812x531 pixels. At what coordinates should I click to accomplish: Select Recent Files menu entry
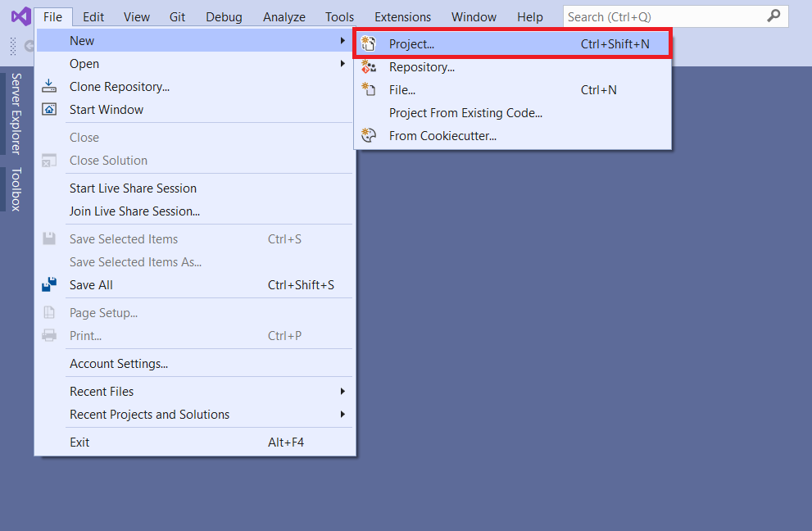(195, 391)
